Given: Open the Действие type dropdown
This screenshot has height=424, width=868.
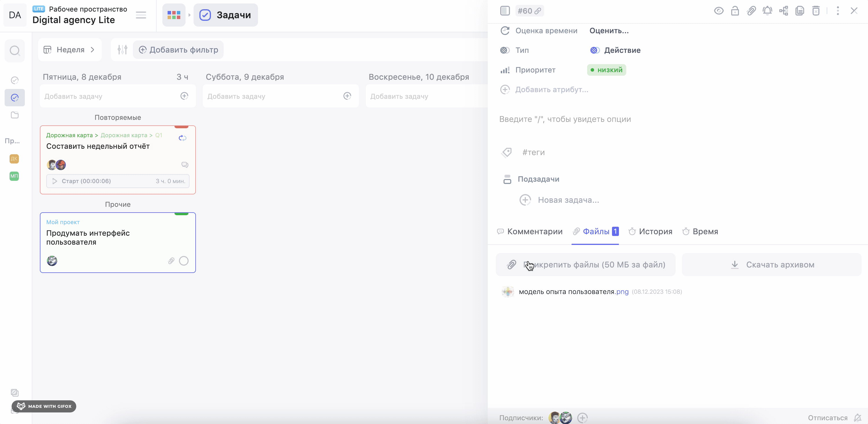Looking at the screenshot, I should [615, 50].
